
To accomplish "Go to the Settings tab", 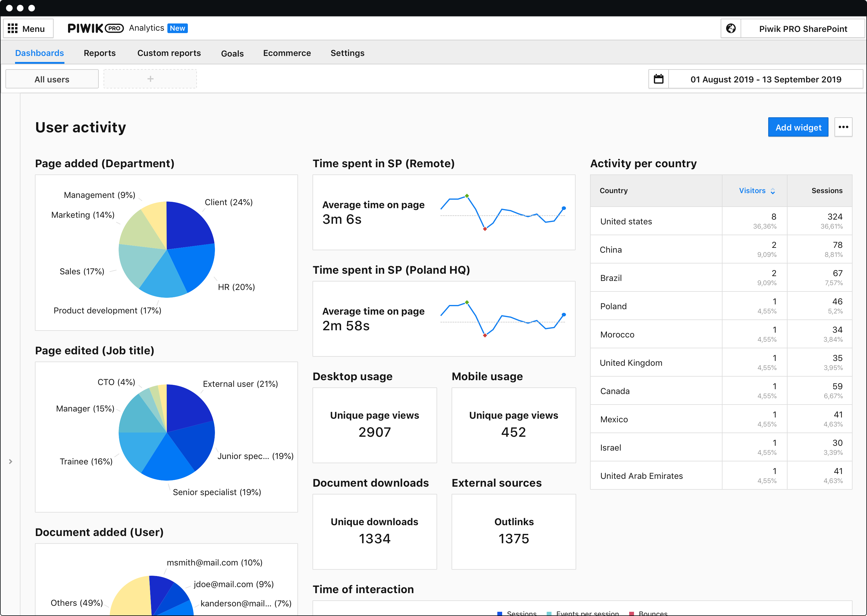I will point(347,53).
